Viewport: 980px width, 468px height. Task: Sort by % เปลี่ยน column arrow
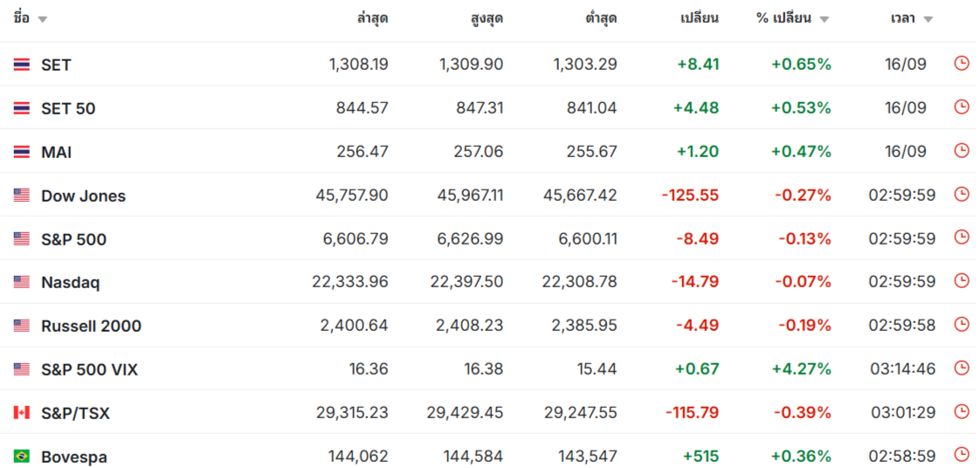point(824,19)
